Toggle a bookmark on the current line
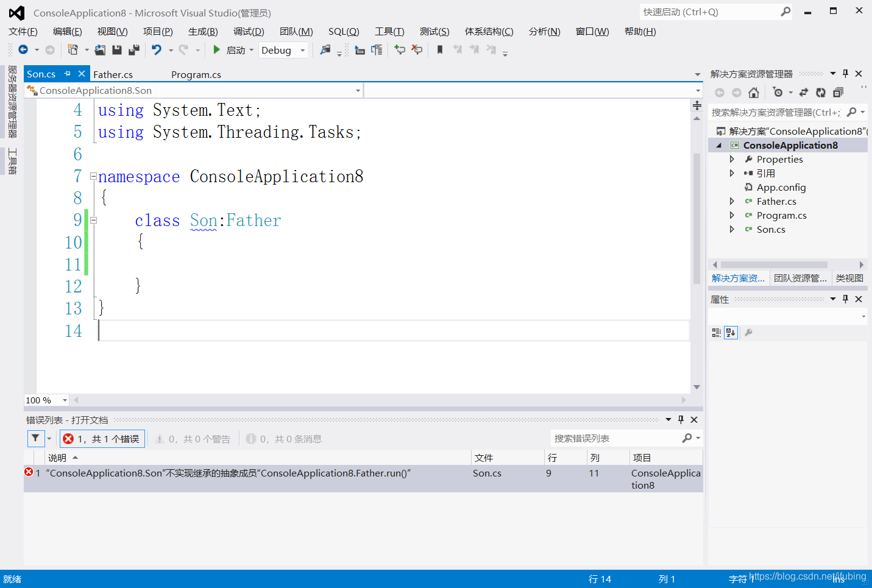 pos(440,50)
